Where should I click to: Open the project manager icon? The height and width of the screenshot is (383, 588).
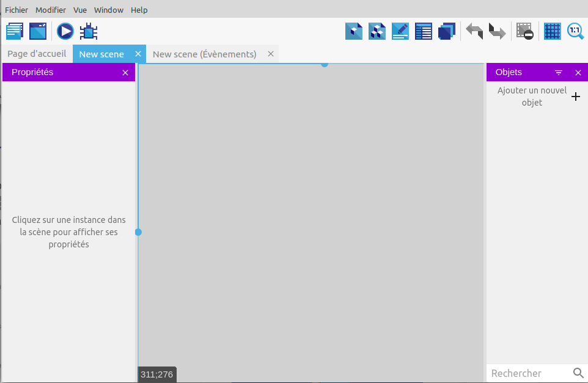tap(15, 31)
